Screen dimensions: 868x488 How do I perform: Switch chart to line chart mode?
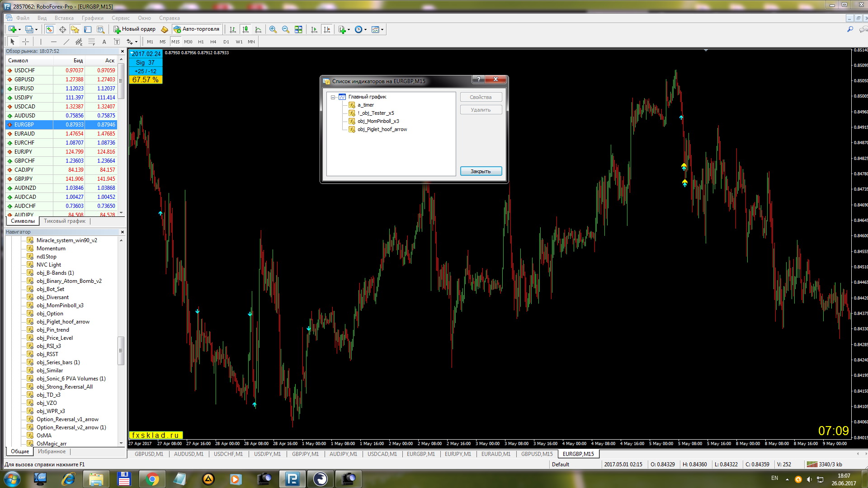tap(258, 29)
